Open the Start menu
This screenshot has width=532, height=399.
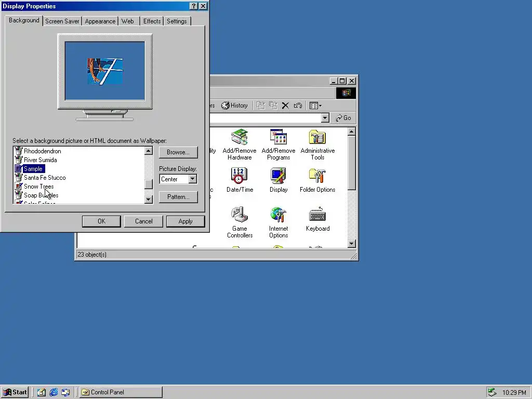[15, 392]
